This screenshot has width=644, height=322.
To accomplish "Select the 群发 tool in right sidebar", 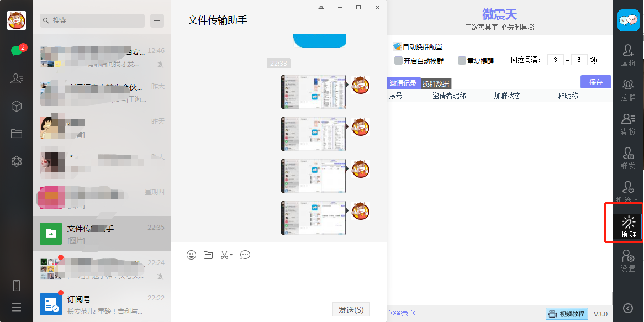I will (628, 159).
